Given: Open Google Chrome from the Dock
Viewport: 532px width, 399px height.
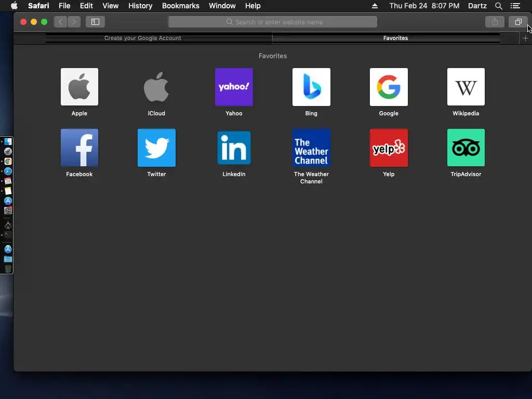Looking at the screenshot, I should 8,161.
